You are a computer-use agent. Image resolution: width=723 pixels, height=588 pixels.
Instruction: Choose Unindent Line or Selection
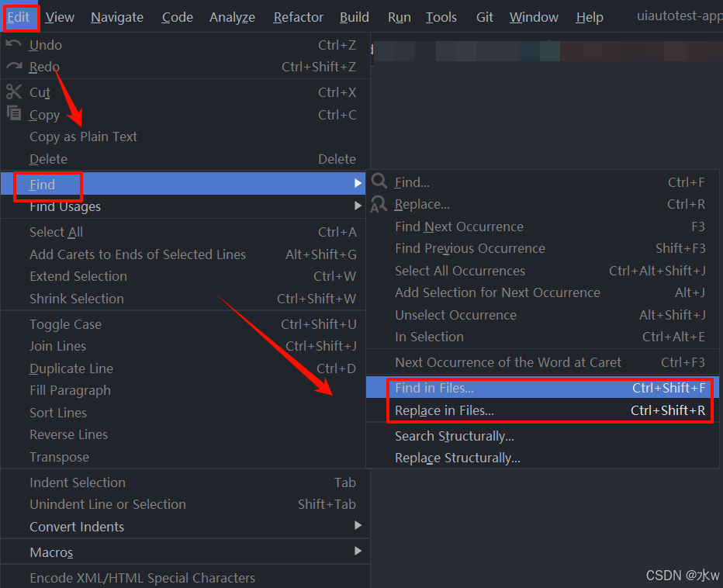[x=185, y=504]
